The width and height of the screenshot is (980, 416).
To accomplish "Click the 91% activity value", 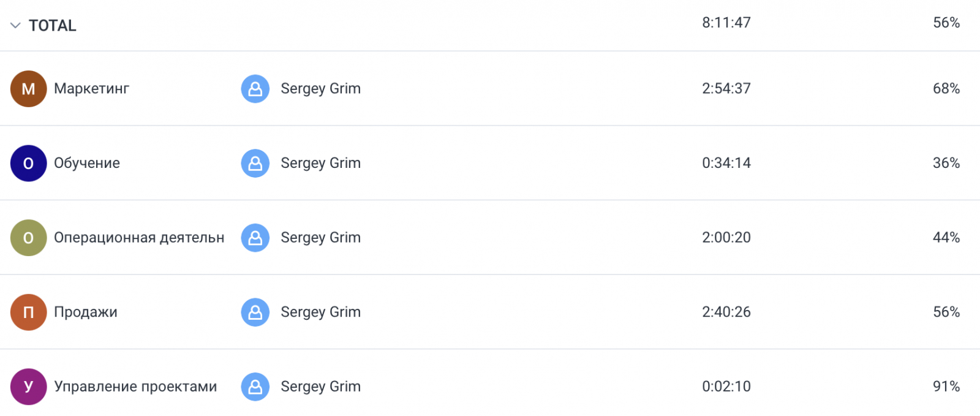I will point(946,387).
